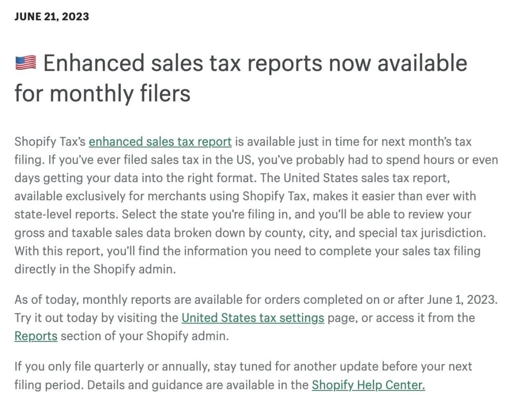Viewport: 514px width, 420px height.
Task: Click the 'As of today, monthly reports' sentence
Action: 256,300
